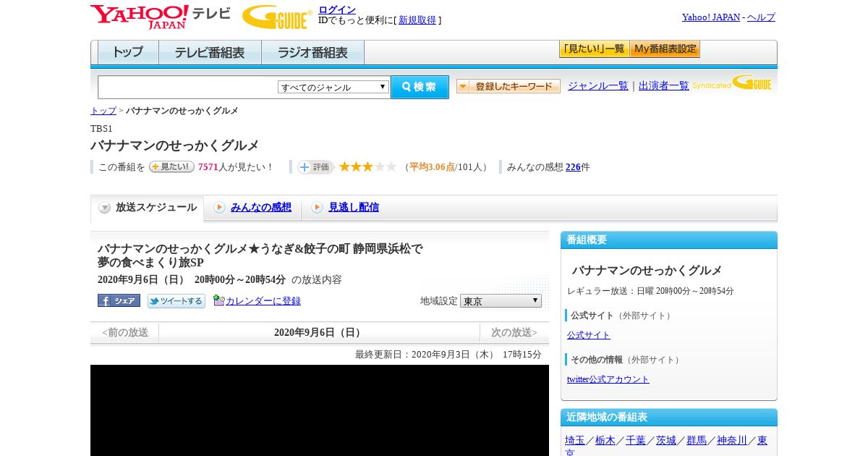
Task: Open the twitter公式アカウント link
Action: point(608,379)
